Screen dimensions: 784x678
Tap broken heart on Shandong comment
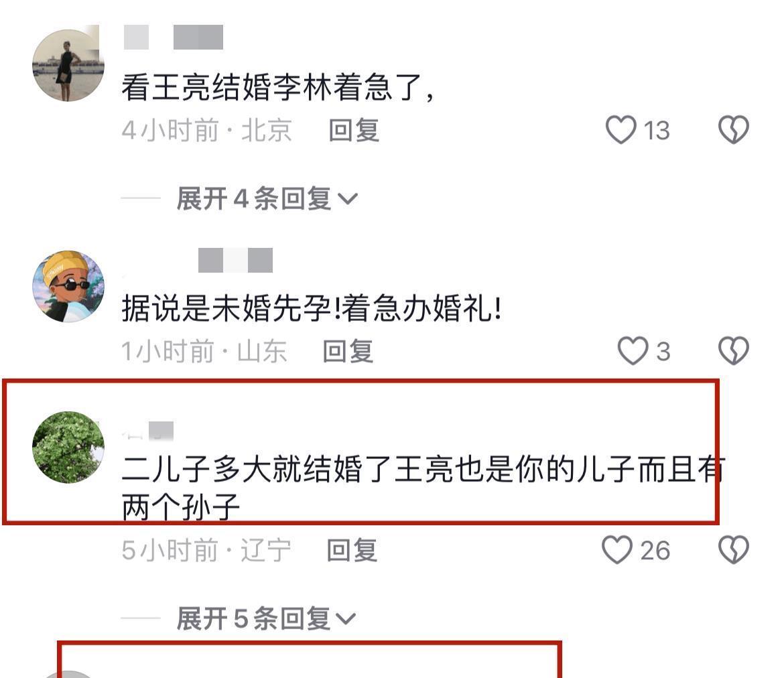click(x=734, y=350)
